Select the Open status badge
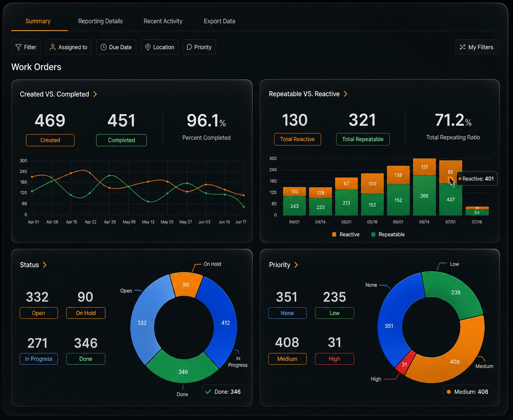 tap(38, 313)
